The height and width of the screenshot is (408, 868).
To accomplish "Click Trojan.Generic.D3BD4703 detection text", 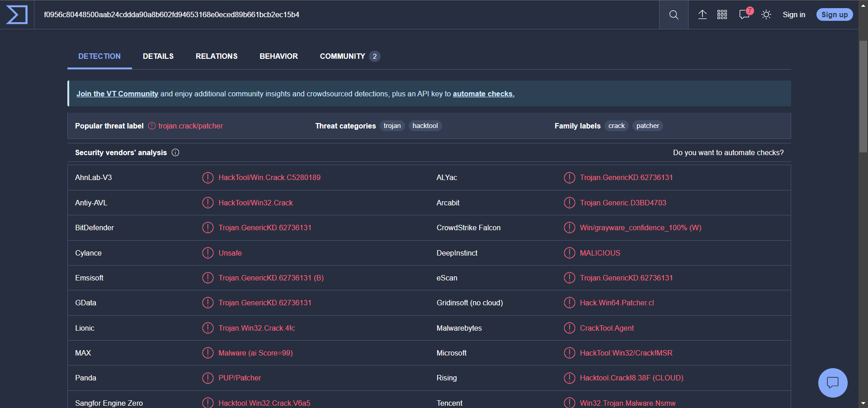I will [623, 203].
